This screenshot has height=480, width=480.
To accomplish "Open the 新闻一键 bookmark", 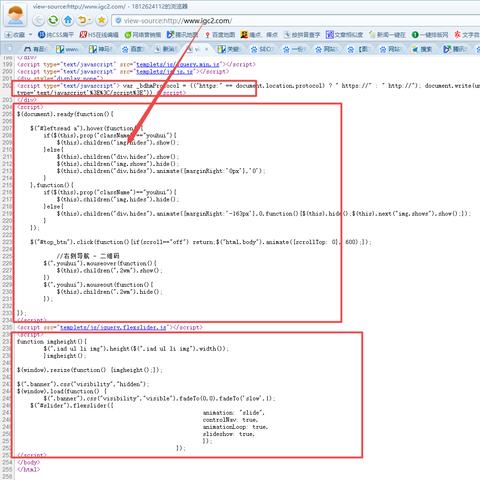I will pyautogui.click(x=387, y=35).
